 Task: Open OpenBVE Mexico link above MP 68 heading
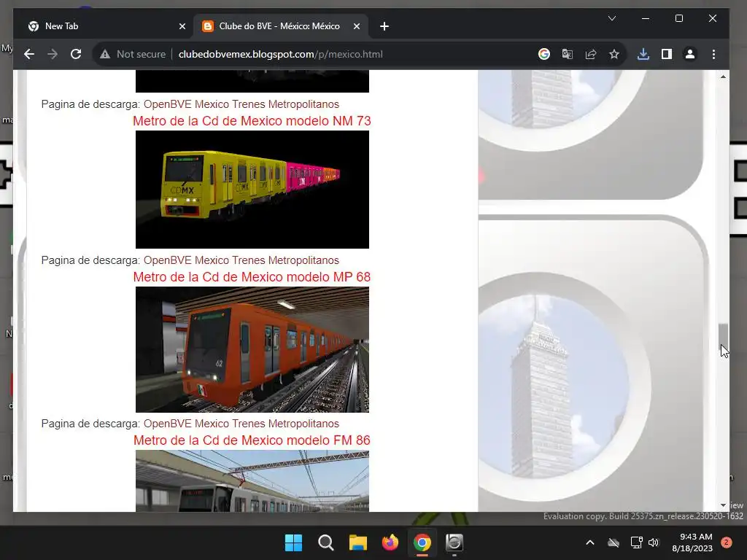pyautogui.click(x=241, y=260)
